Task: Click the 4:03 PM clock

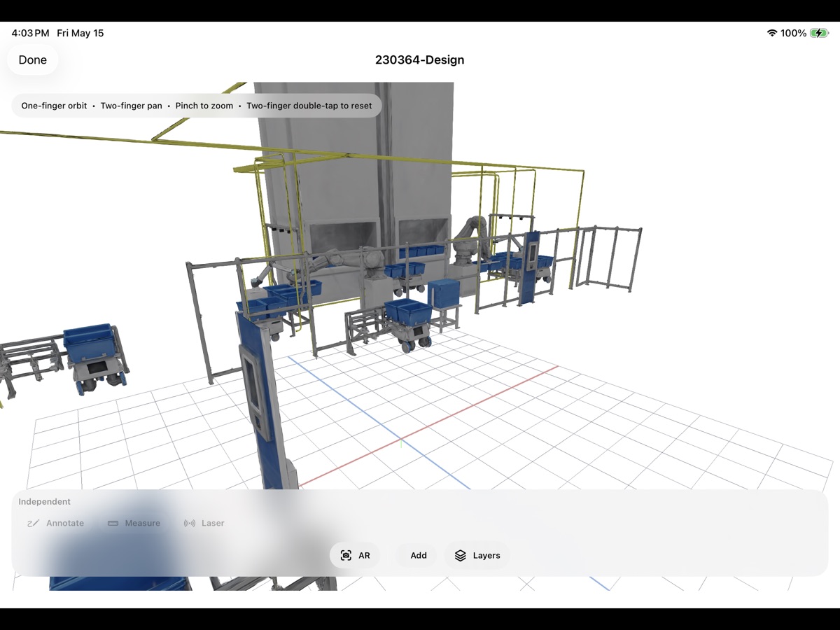Action: click(x=30, y=33)
